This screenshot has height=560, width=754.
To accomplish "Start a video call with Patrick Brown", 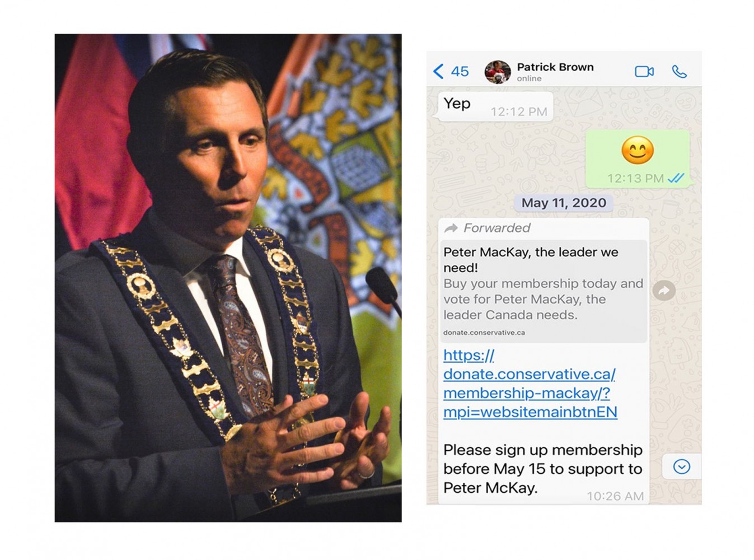I will [x=644, y=72].
